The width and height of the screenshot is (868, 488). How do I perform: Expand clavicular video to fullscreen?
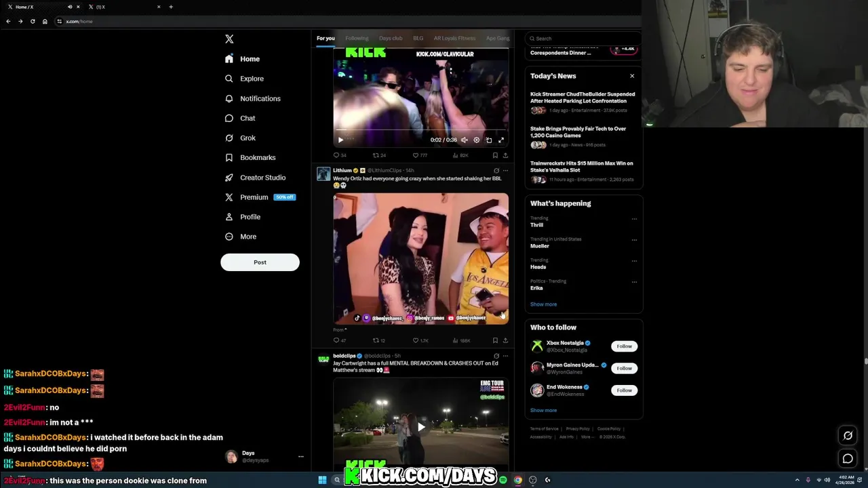click(x=501, y=140)
